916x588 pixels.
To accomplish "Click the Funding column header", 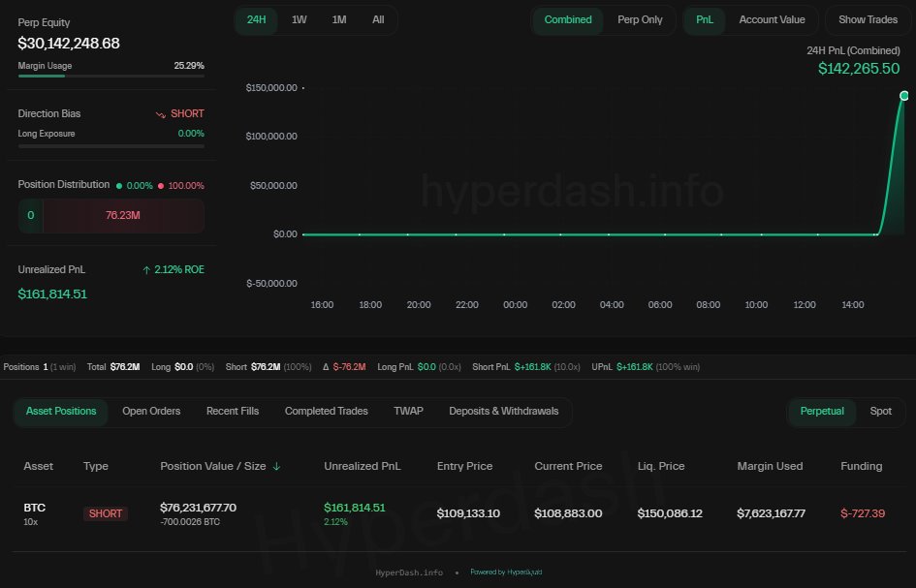I will click(861, 466).
